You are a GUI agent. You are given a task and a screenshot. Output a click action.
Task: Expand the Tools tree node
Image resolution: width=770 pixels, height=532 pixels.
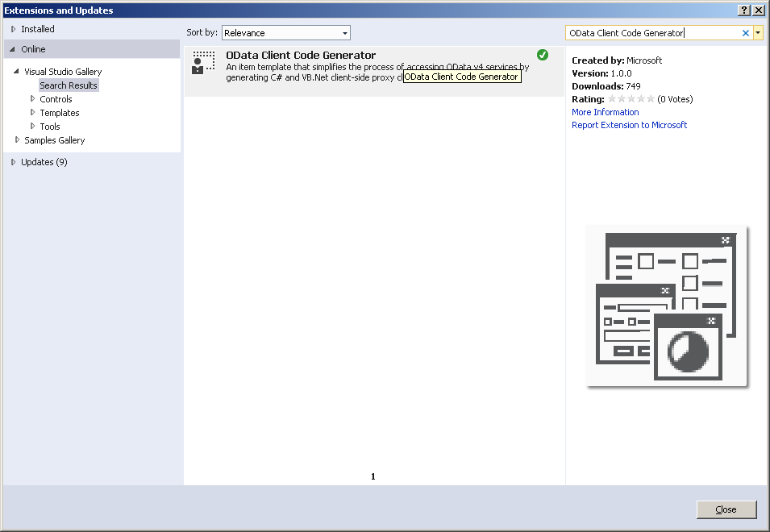(33, 127)
